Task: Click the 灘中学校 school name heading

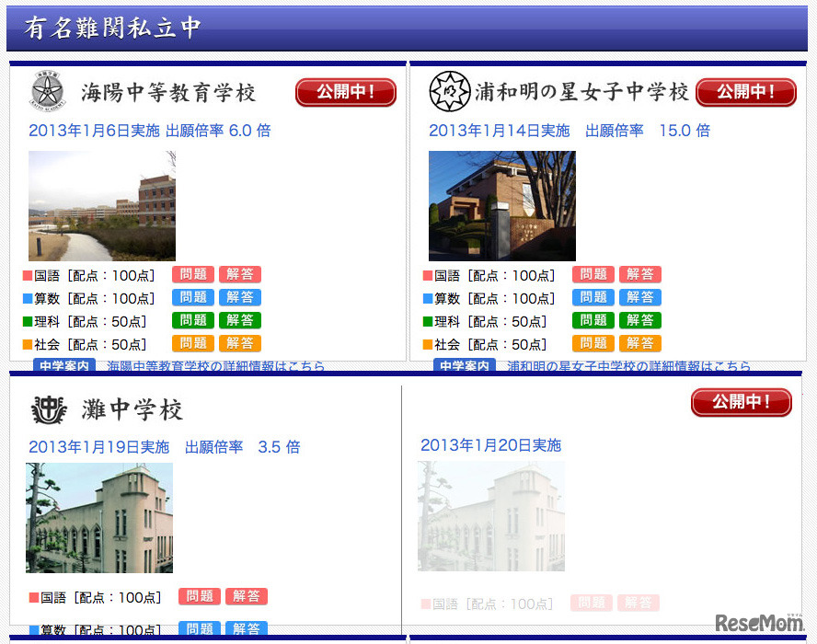Action: pyautogui.click(x=132, y=409)
